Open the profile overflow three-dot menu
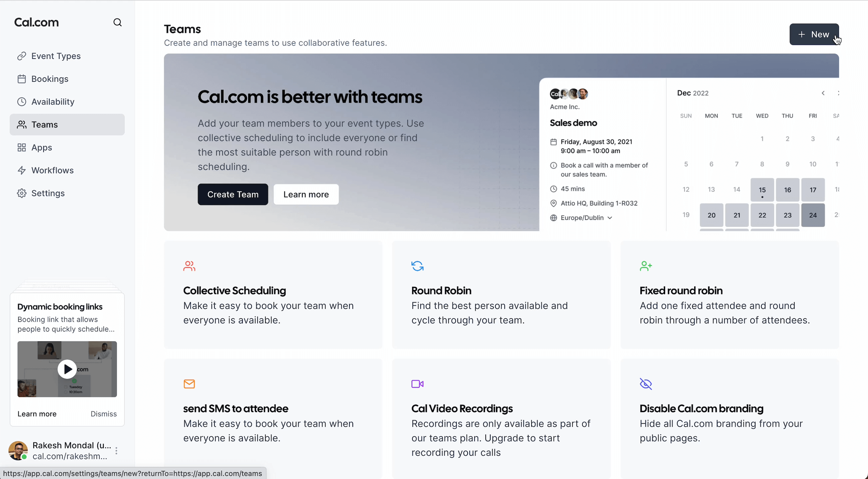The width and height of the screenshot is (868, 479). (117, 450)
